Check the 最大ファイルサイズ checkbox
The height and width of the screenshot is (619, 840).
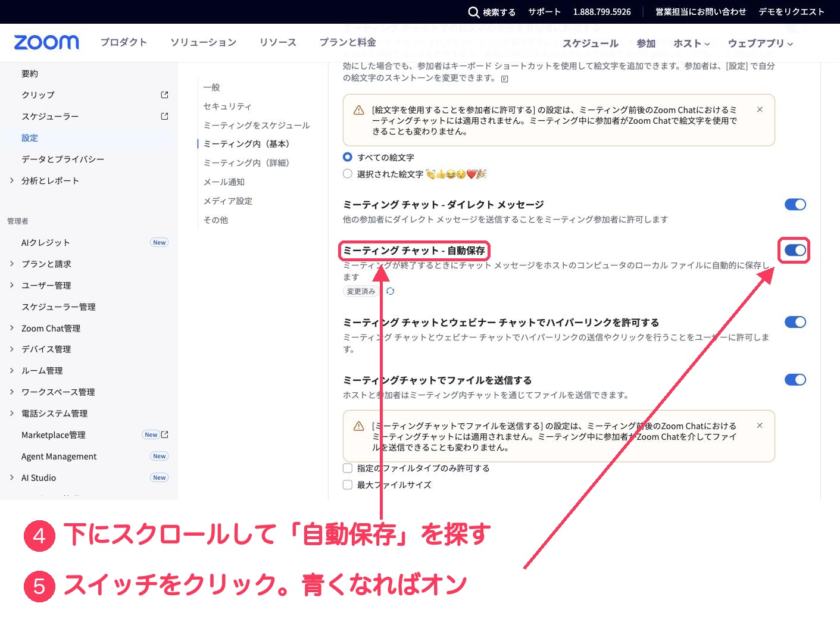348,484
